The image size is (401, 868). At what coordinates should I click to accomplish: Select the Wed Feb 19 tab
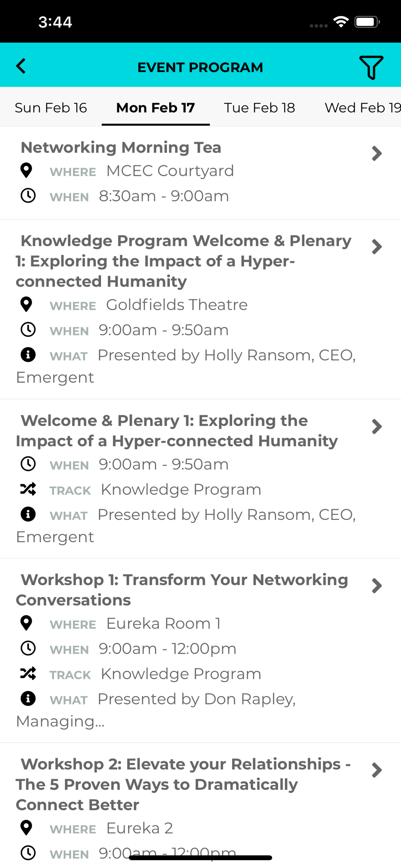tap(362, 108)
